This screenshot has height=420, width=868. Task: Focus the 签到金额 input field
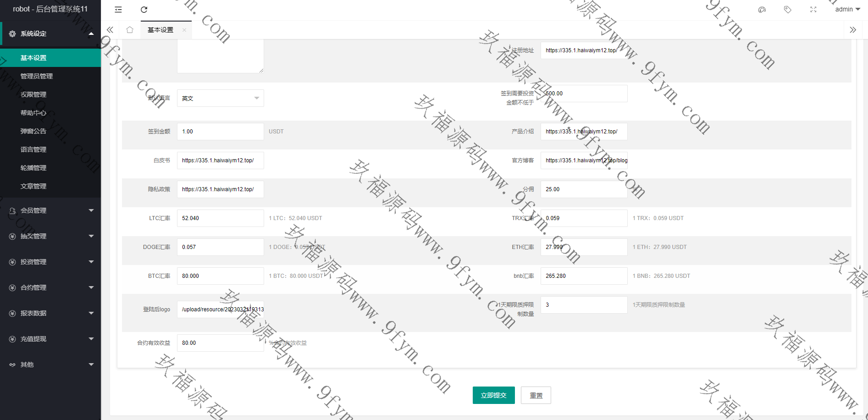[x=220, y=132]
